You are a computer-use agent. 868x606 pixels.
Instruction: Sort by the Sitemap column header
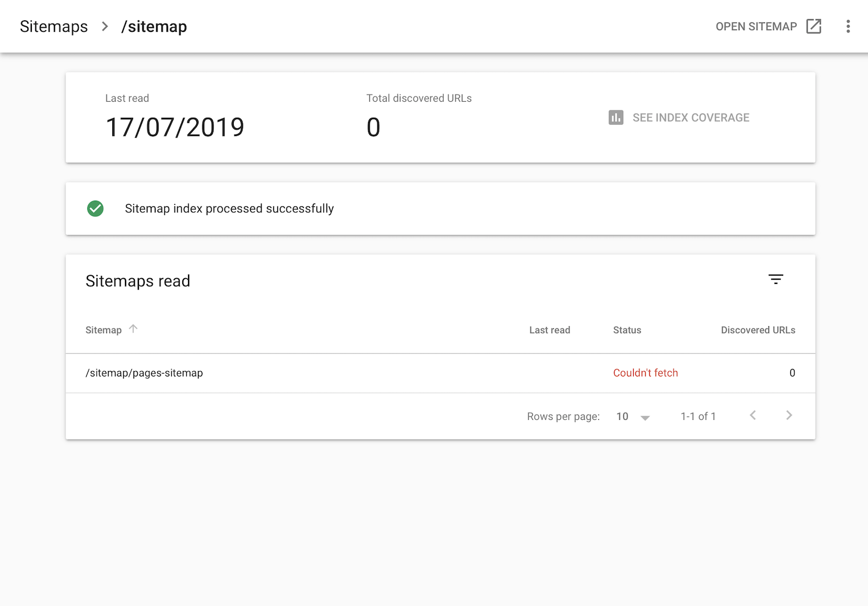pos(104,330)
